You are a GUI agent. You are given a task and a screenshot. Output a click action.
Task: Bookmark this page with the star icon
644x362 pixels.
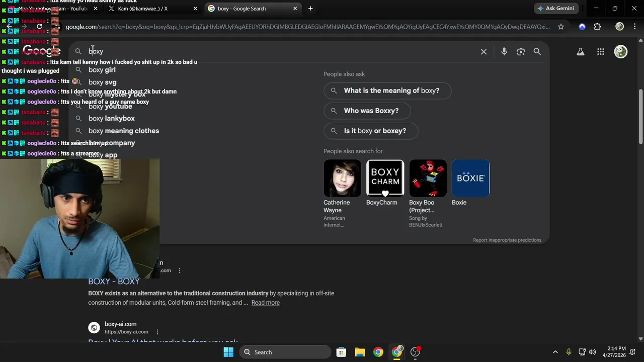[x=561, y=27]
